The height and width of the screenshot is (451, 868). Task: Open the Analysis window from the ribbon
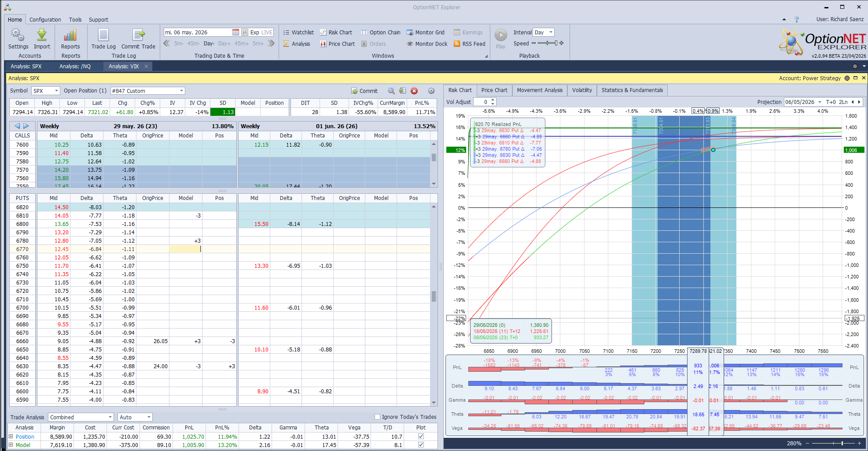[297, 44]
